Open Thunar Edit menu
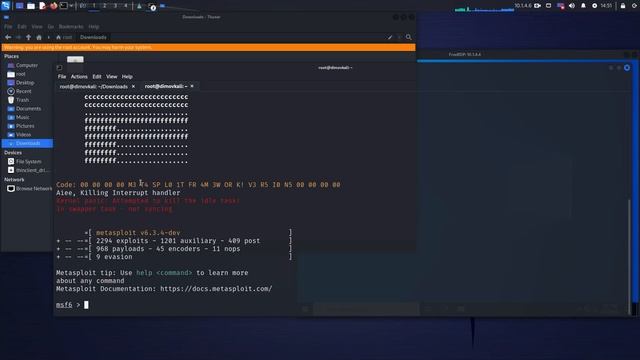The width and height of the screenshot is (640, 360). tap(22, 27)
